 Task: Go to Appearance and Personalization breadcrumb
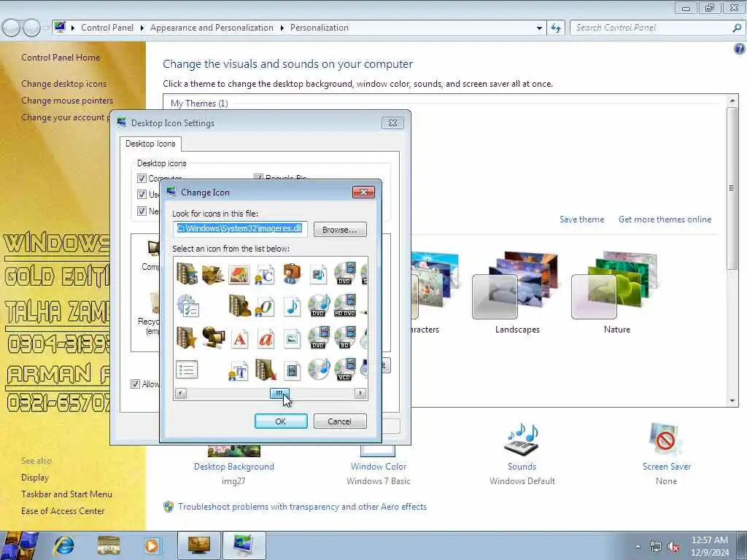pyautogui.click(x=212, y=28)
